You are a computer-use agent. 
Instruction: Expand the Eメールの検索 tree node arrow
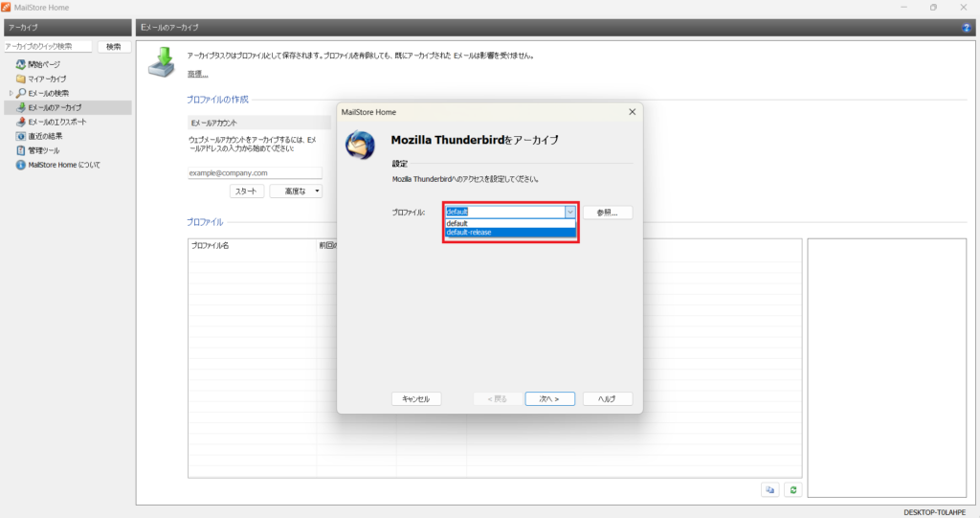tap(11, 93)
